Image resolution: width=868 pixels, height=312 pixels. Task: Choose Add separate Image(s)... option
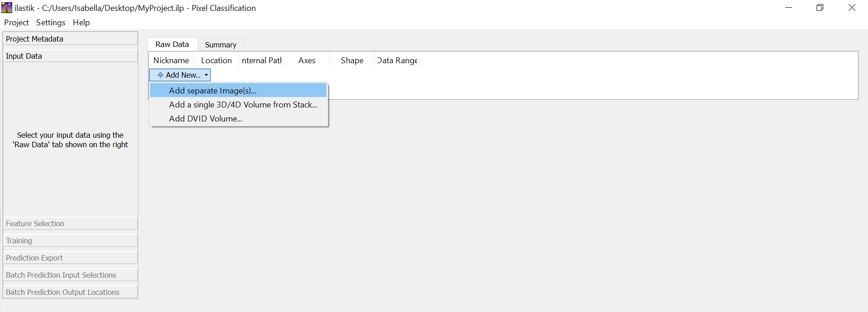click(238, 90)
